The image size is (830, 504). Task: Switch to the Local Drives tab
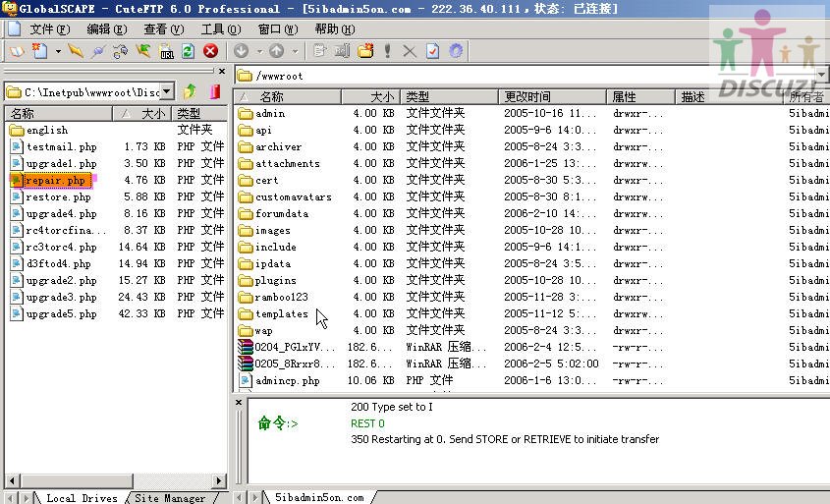(82, 498)
